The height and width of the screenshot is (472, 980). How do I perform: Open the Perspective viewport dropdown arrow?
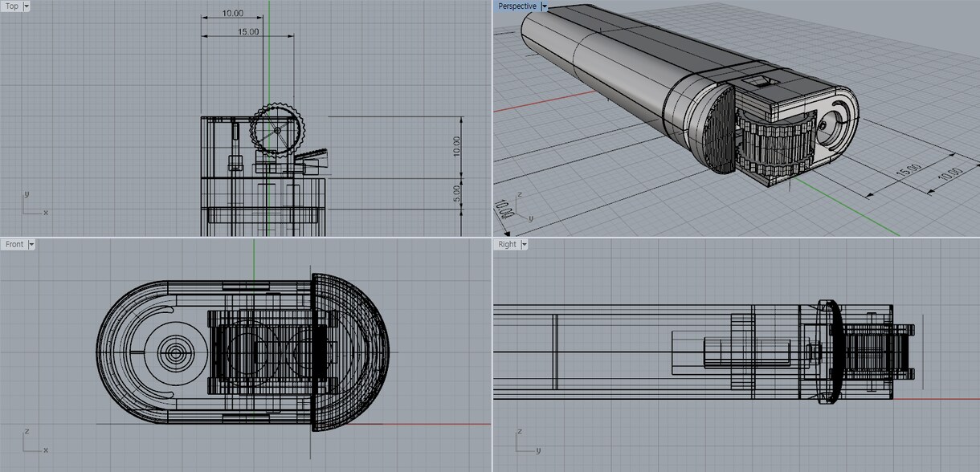click(544, 6)
